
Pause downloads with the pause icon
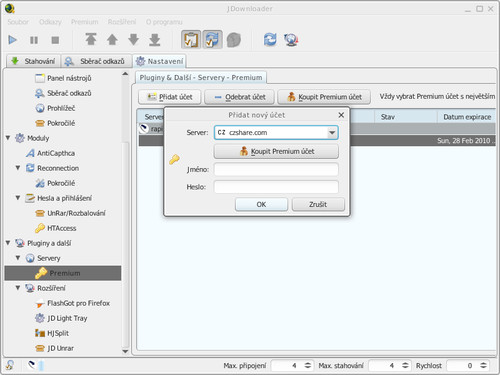tap(34, 40)
